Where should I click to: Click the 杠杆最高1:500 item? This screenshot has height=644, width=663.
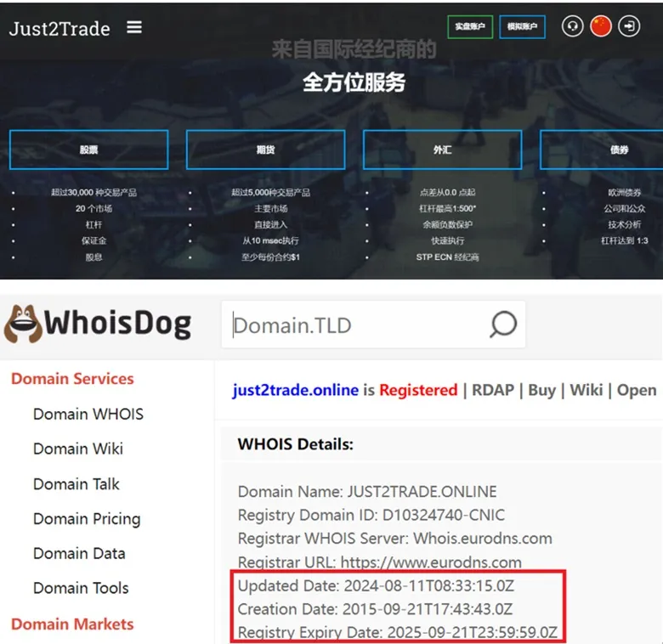pyautogui.click(x=447, y=209)
